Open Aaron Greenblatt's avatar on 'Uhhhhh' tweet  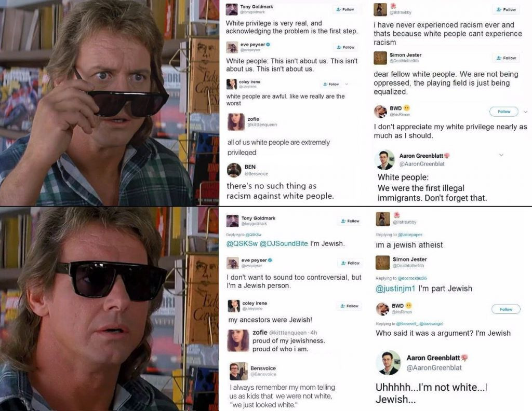click(x=389, y=363)
